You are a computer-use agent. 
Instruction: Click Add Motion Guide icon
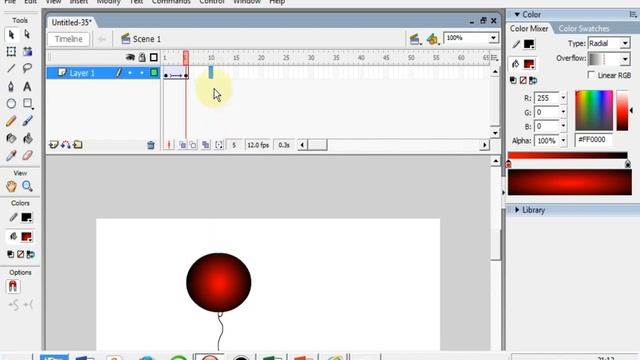66,145
